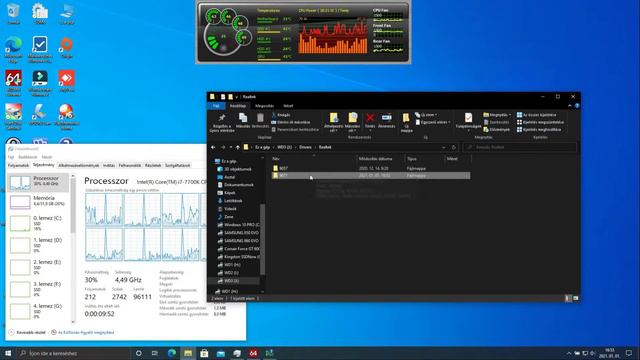Go up one folder level in Explorer
Screen dimensions: 640x360
(x=238, y=147)
